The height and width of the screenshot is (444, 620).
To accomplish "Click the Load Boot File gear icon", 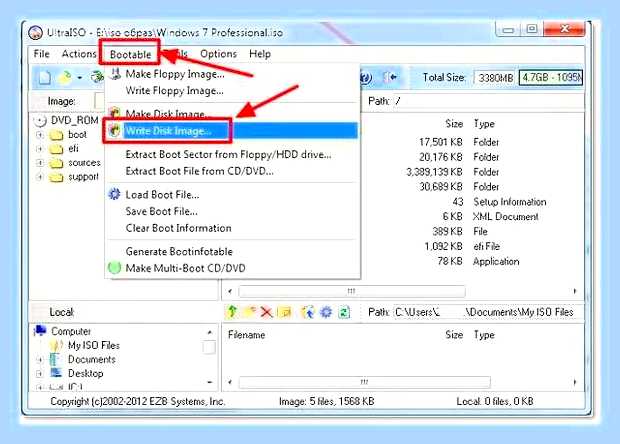I will click(114, 194).
